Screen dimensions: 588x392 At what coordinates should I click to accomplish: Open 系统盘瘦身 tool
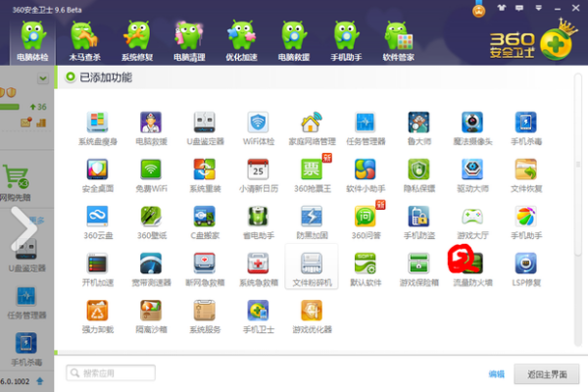pyautogui.click(x=97, y=128)
